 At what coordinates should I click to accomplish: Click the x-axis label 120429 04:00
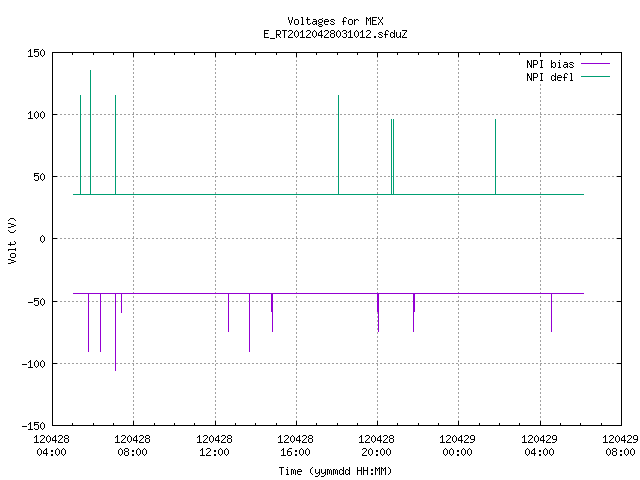coord(539,445)
